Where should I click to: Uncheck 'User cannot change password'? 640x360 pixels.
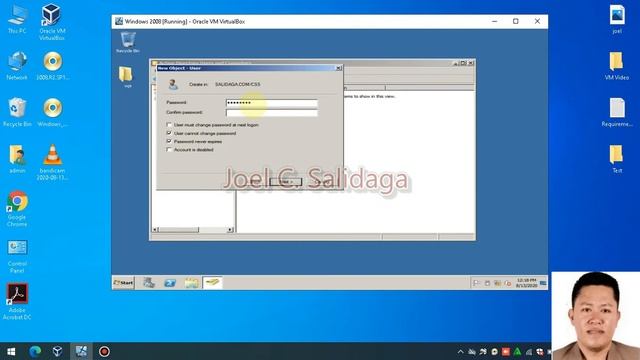click(169, 133)
